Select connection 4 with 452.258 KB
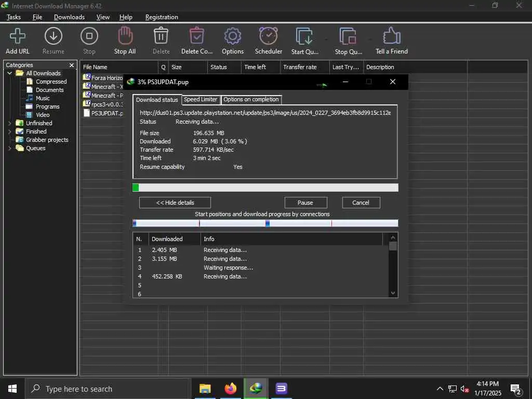This screenshot has height=399, width=532. [261, 276]
